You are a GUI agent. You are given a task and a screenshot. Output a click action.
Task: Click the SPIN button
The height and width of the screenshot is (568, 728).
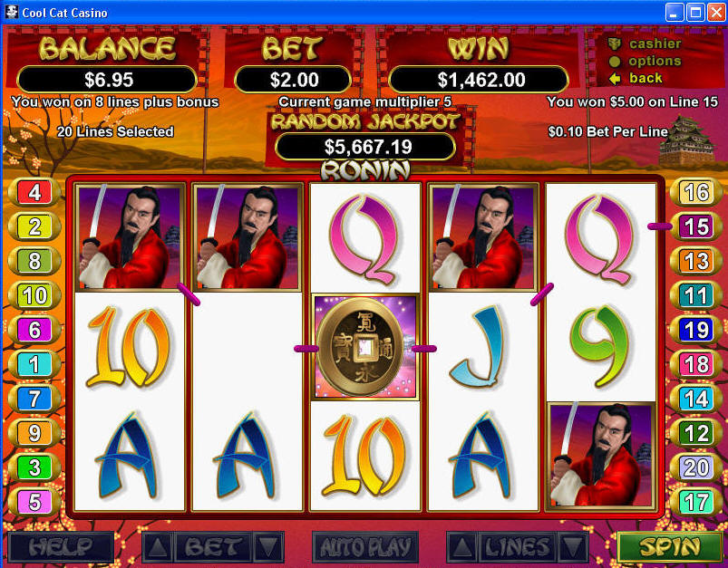click(x=669, y=546)
